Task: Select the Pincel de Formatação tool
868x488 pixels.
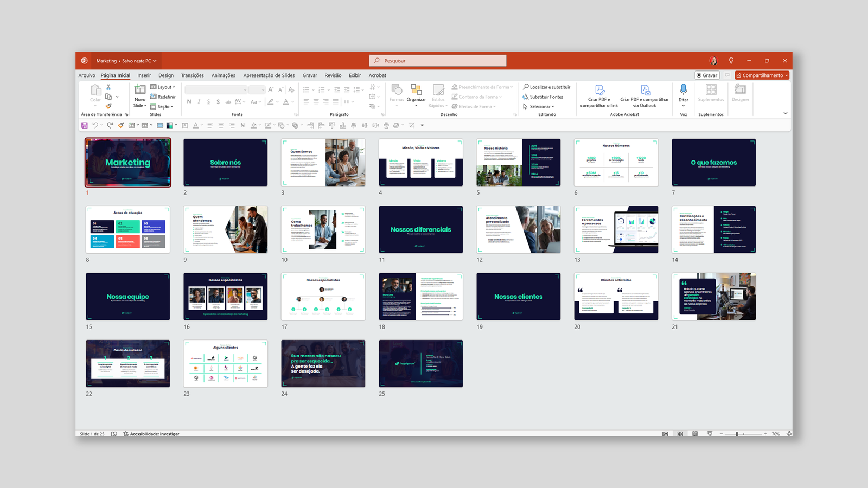Action: (108, 106)
